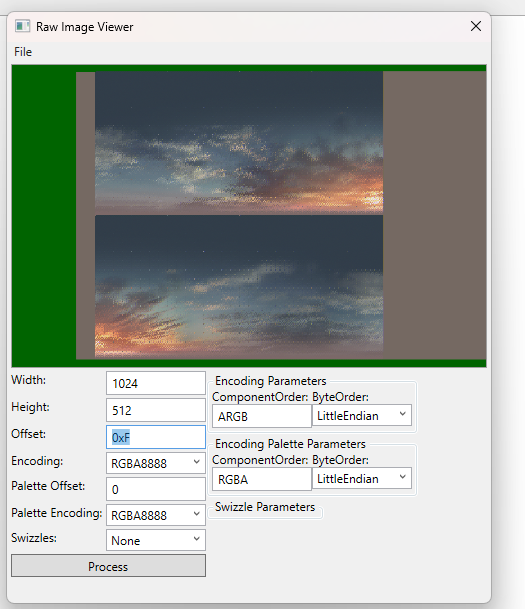Open the File menu
Viewport: 525px width, 609px height.
click(23, 52)
